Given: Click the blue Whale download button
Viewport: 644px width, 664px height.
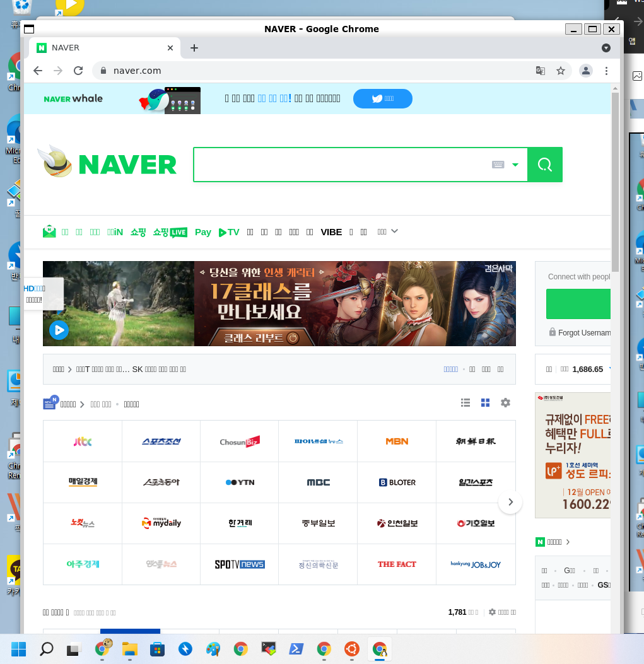Looking at the screenshot, I should coord(383,98).
